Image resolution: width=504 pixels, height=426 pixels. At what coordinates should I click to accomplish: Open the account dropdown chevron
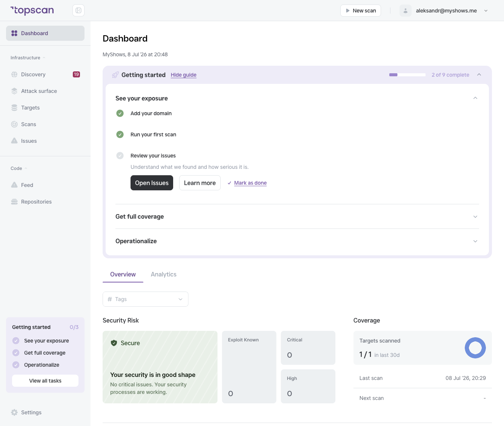pos(486,11)
